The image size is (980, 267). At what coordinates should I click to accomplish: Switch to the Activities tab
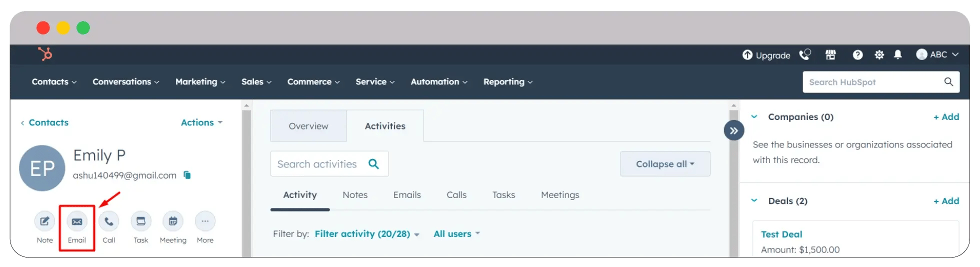385,126
